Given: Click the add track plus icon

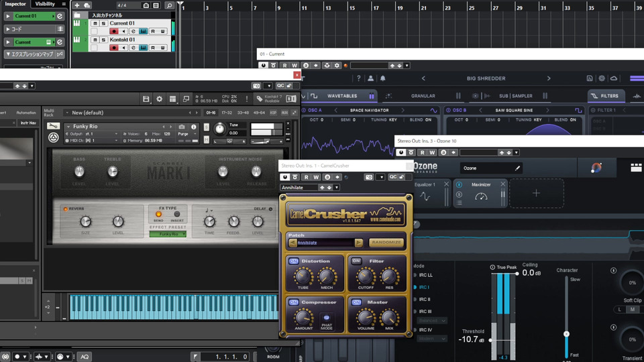Looking at the screenshot, I should click(x=77, y=5).
